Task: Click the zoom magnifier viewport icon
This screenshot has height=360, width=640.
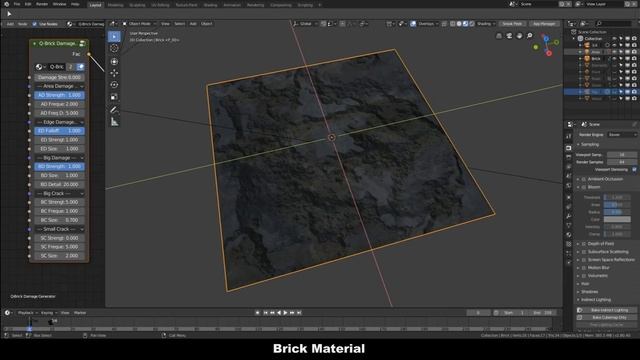Action: (529, 36)
